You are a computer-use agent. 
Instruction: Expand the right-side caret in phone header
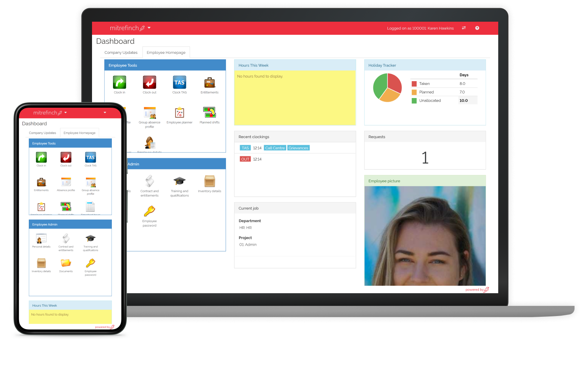click(105, 113)
